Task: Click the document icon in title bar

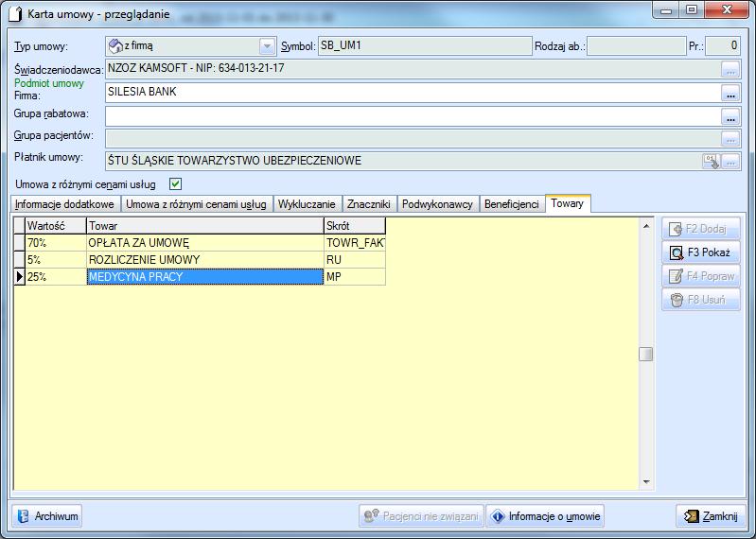Action: 15,14
